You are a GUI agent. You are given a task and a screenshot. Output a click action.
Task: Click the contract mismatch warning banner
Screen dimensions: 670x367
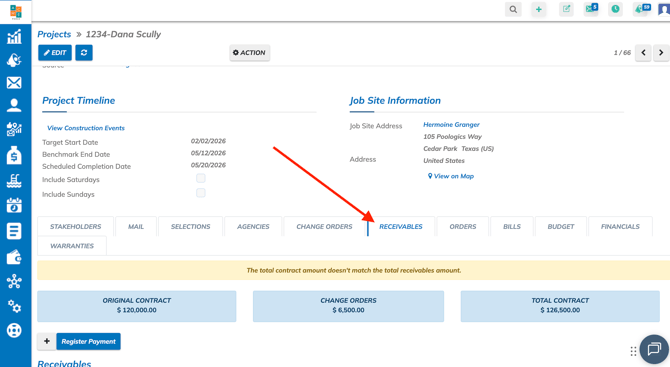[354, 270]
